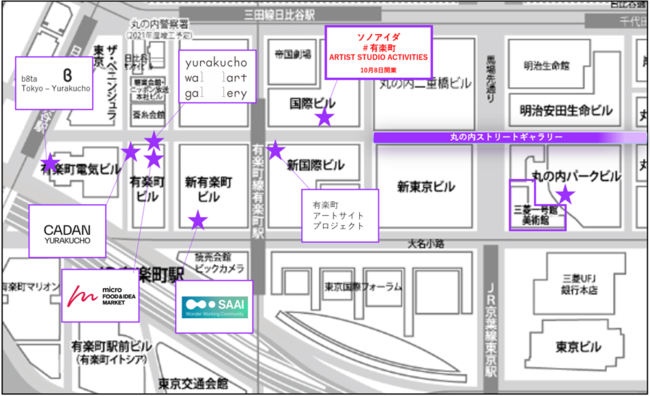Open the b8ta Tokyo – Yurakucho label
The height and width of the screenshot is (396, 650).
tap(54, 83)
